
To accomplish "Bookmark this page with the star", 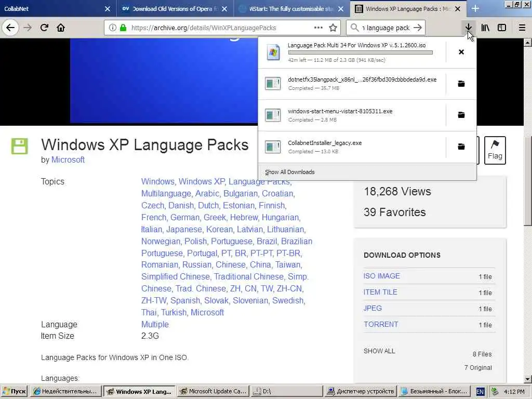I will [333, 28].
